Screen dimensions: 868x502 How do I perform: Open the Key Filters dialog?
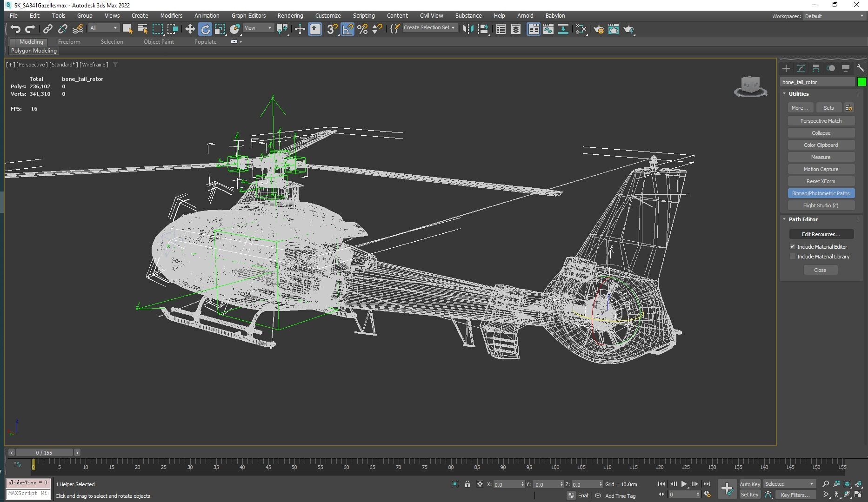[795, 495]
